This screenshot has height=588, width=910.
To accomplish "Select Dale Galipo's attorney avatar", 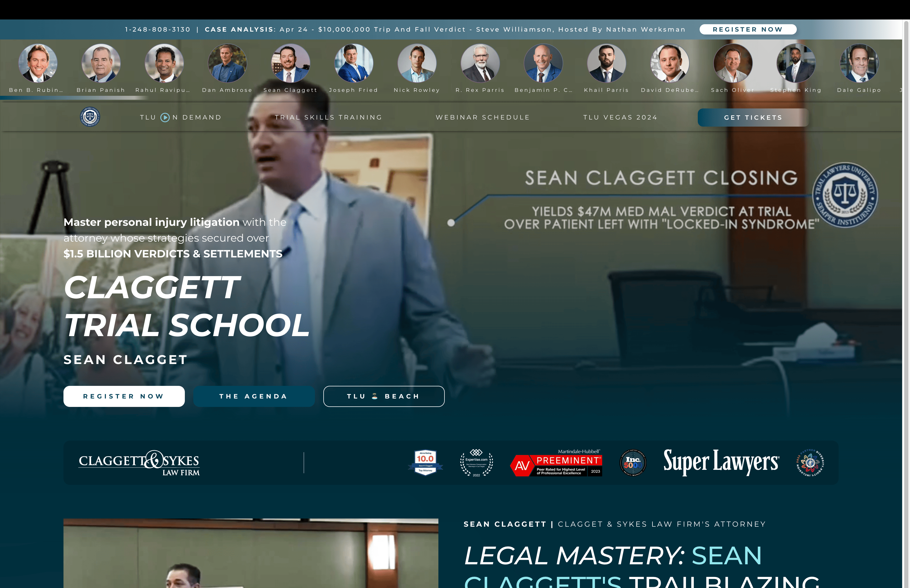I will [859, 63].
